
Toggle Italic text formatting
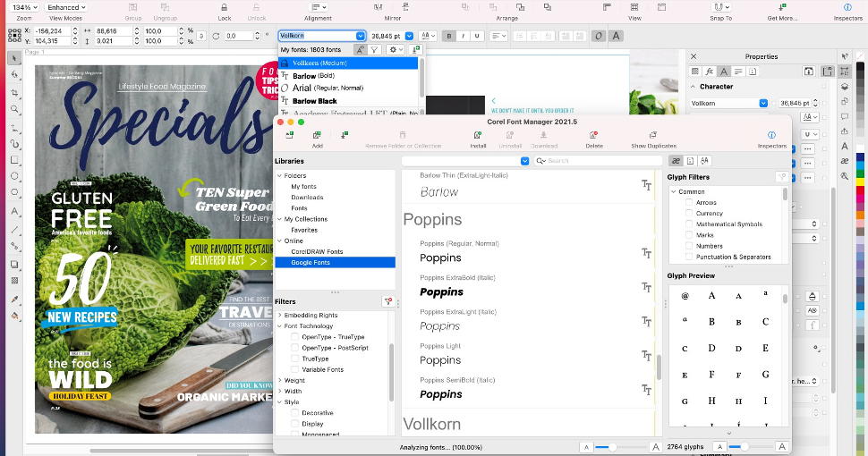point(463,36)
